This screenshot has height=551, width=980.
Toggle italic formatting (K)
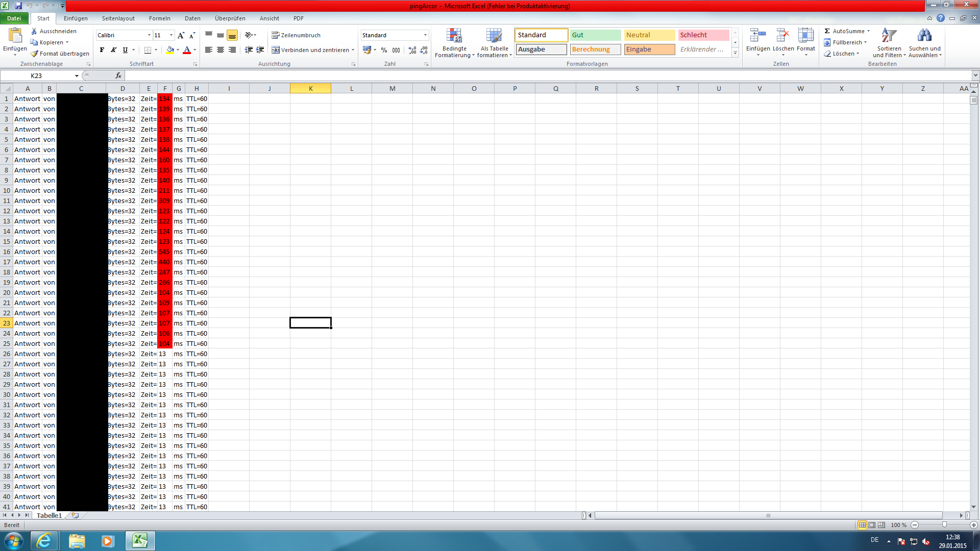click(113, 50)
